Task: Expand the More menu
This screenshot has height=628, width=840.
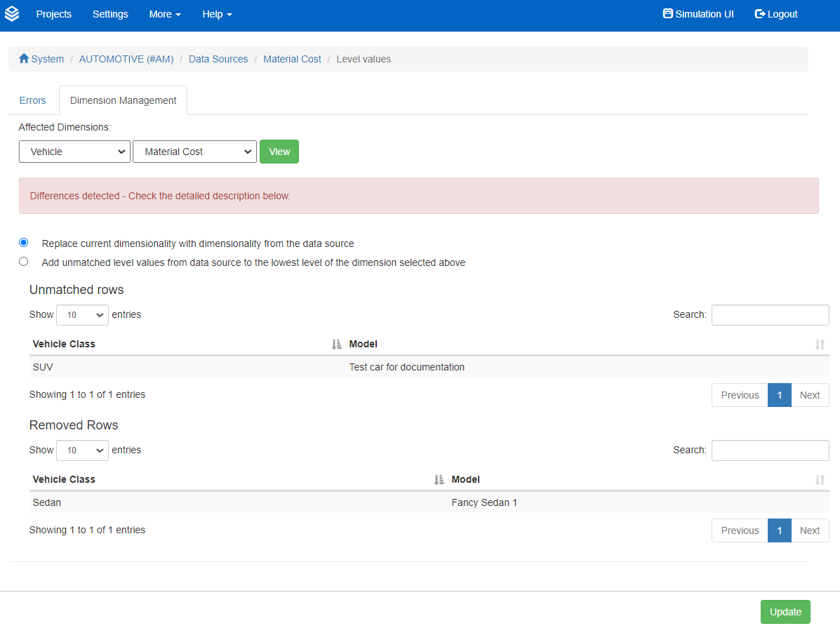Action: pos(165,14)
